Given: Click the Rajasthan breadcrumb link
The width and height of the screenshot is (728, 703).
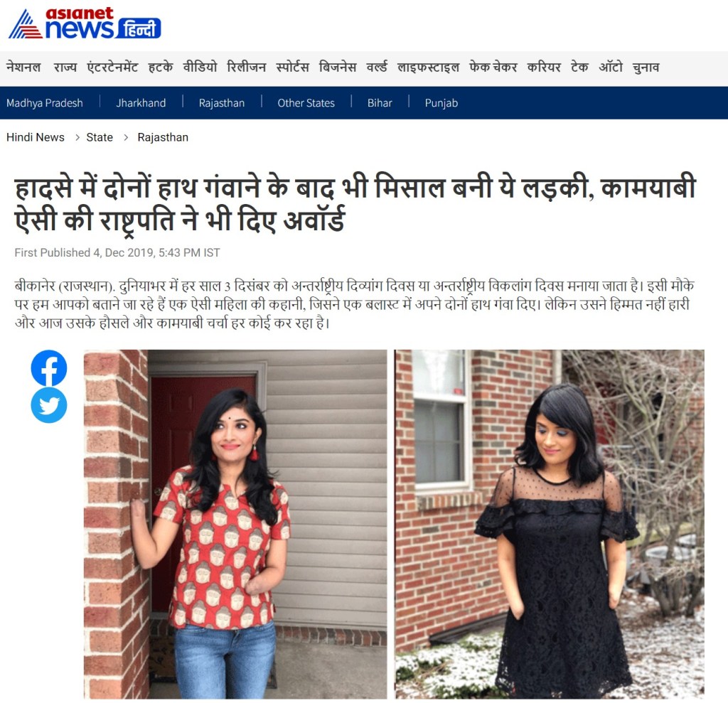Looking at the screenshot, I should [x=163, y=137].
